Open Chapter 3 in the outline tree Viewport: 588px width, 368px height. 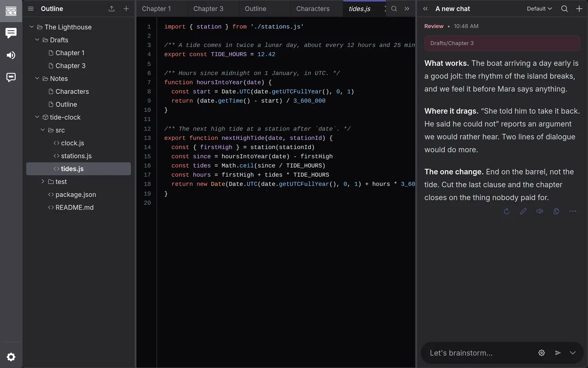click(x=79, y=66)
